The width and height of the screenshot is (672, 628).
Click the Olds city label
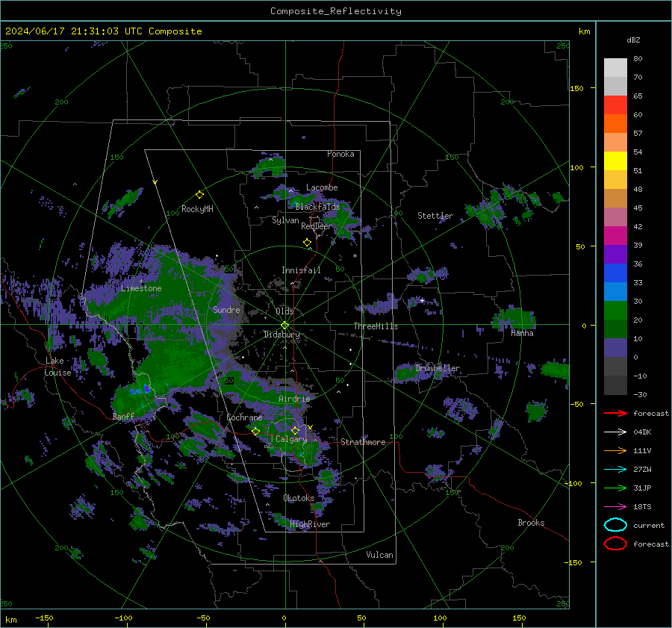pyautogui.click(x=284, y=311)
